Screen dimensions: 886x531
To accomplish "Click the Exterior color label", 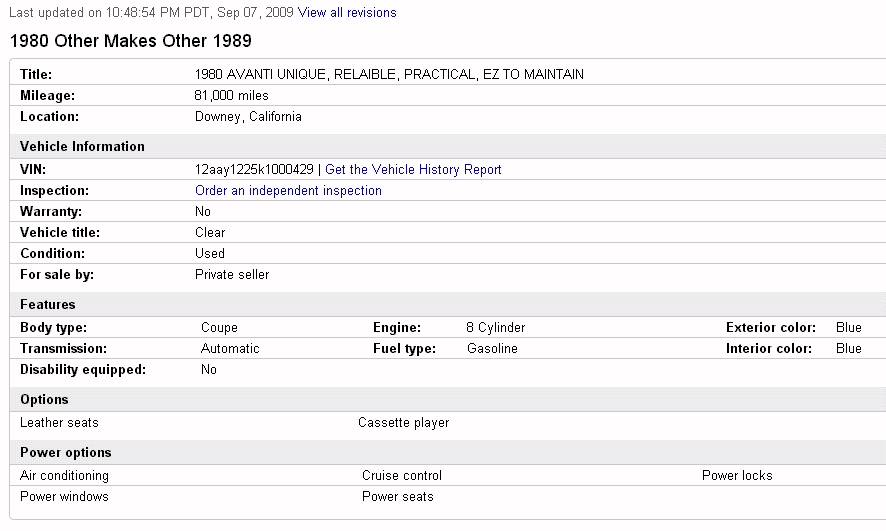I will 771,328.
